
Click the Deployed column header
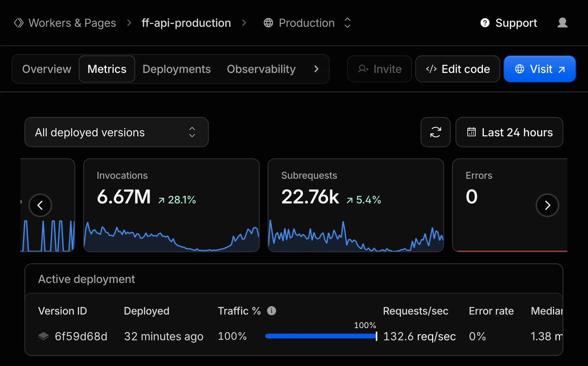tap(146, 311)
